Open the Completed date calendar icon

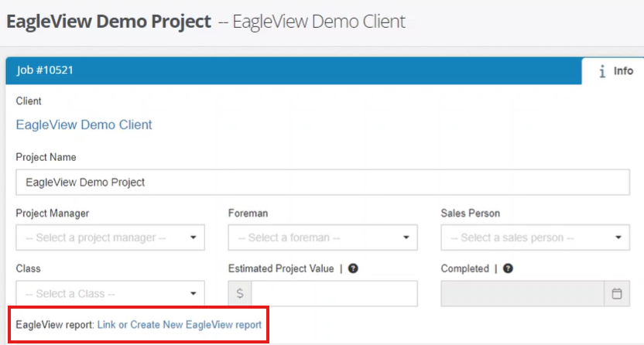(616, 293)
